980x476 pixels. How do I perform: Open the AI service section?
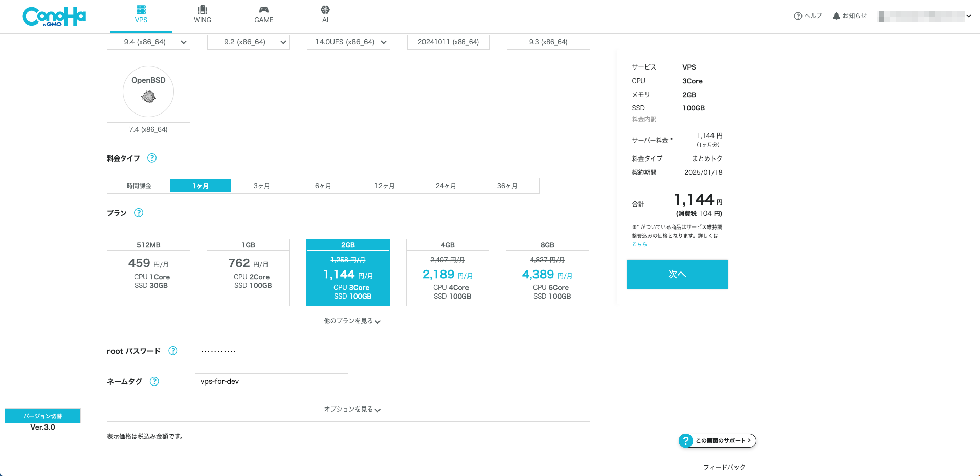point(325,13)
